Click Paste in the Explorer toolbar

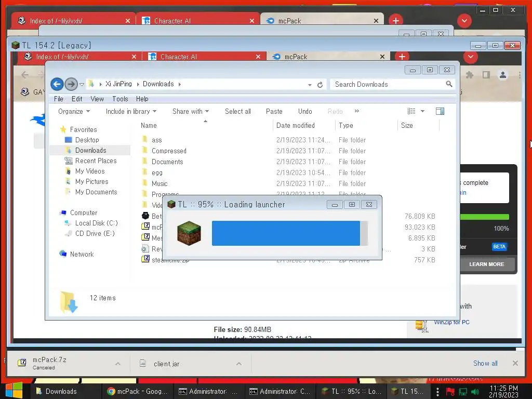(274, 111)
